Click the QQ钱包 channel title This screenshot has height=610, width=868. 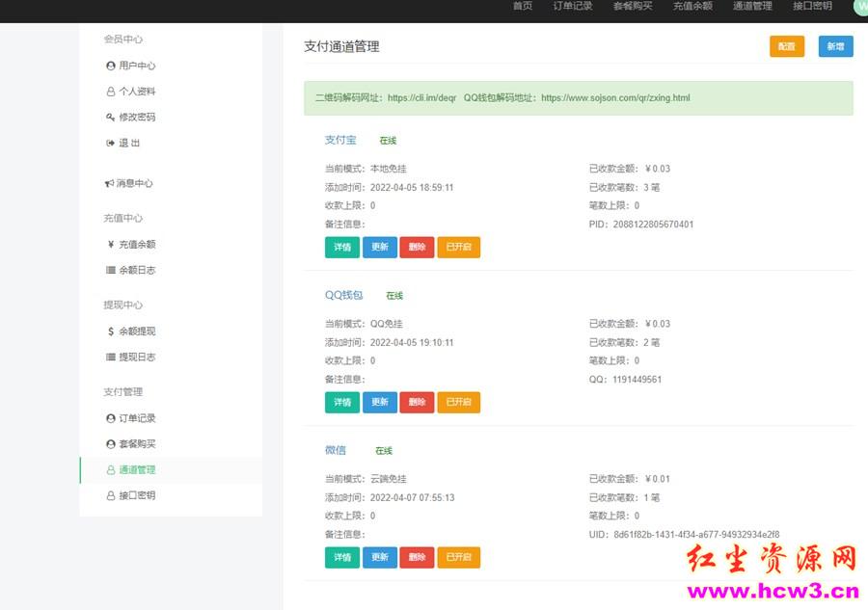tap(343, 295)
